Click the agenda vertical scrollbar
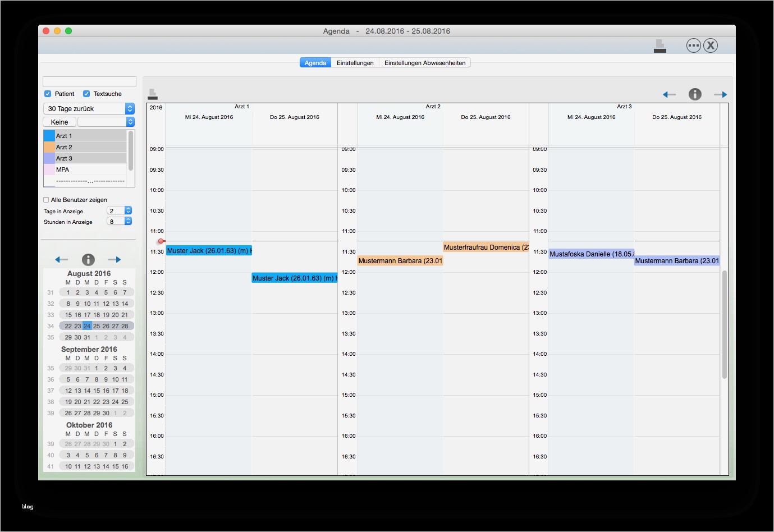This screenshot has width=774, height=532. click(x=725, y=324)
